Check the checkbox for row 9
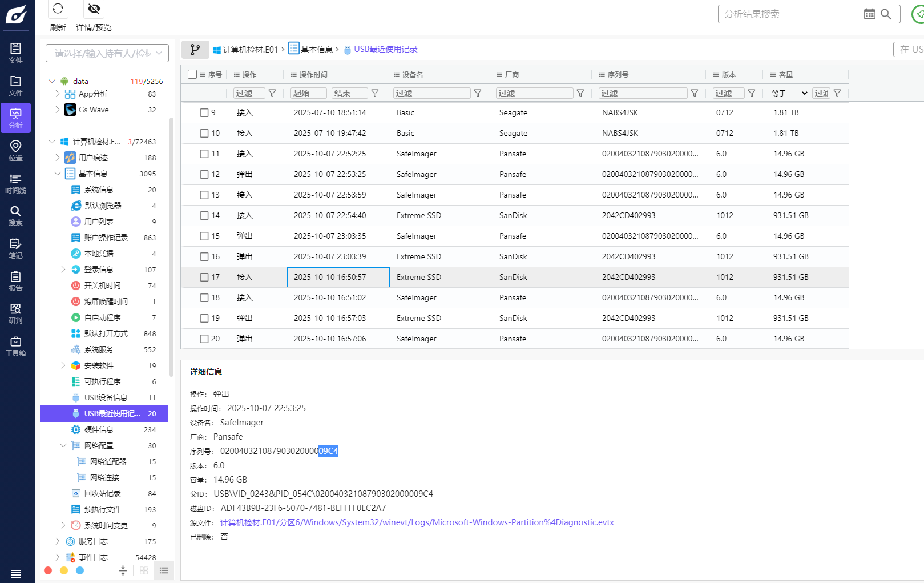The image size is (924, 583). tap(204, 113)
